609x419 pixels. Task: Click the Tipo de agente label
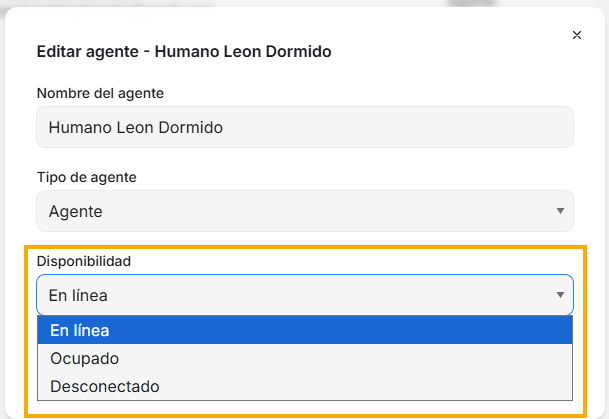(87, 177)
